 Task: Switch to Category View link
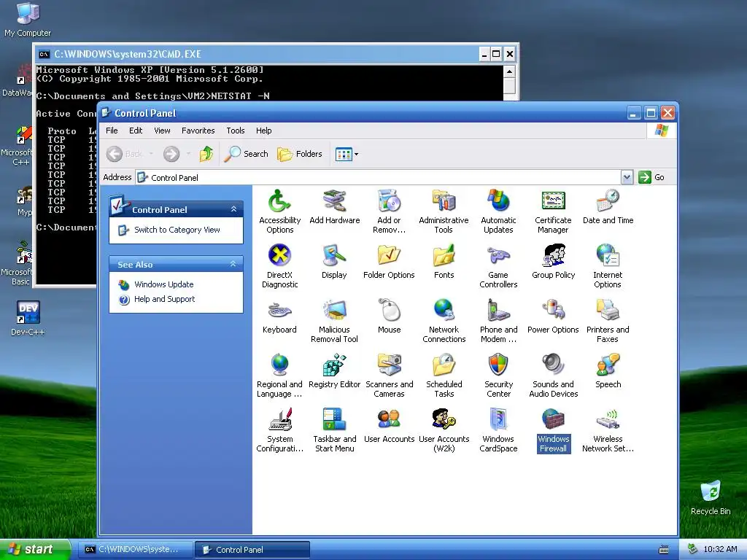point(177,230)
